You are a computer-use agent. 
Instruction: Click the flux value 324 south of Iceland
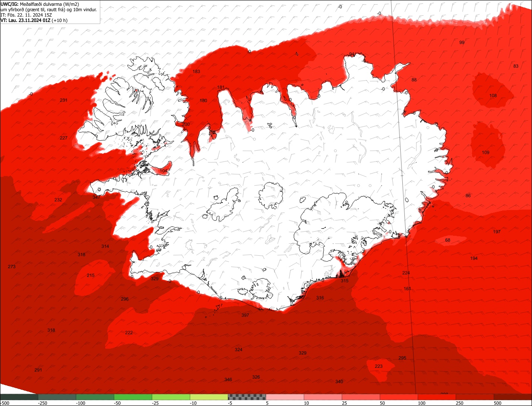click(x=239, y=350)
